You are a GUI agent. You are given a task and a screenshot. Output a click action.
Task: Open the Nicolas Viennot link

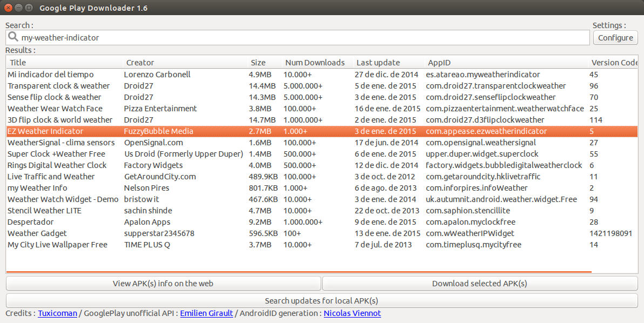(352, 313)
